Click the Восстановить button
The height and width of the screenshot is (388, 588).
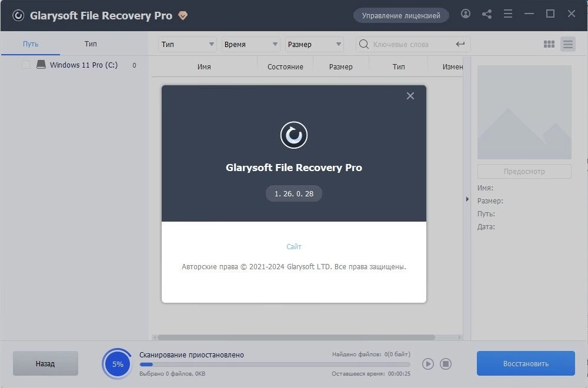pos(526,363)
